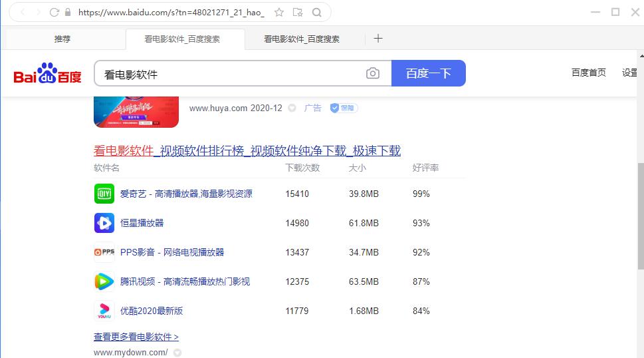Click download count 11779
Screen dimensions: 644x358
tap(297, 311)
